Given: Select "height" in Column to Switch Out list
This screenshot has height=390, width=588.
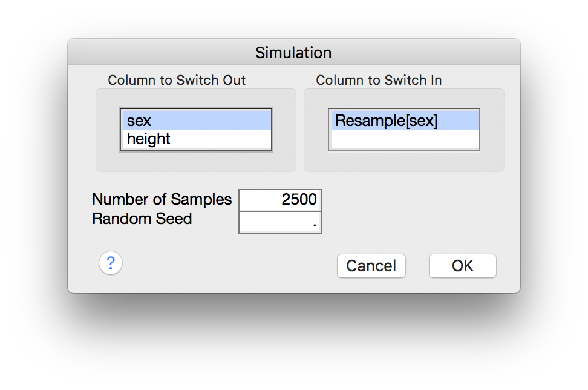Looking at the screenshot, I should [195, 139].
